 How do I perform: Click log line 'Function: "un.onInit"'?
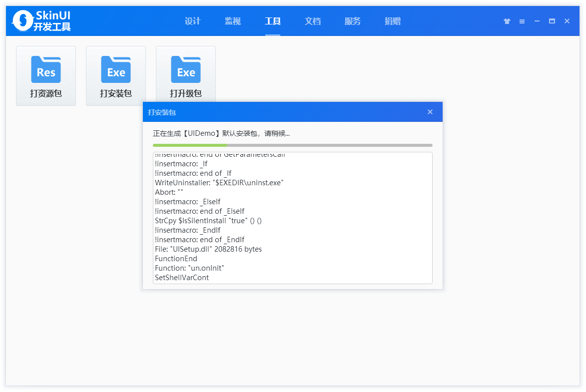coord(189,268)
